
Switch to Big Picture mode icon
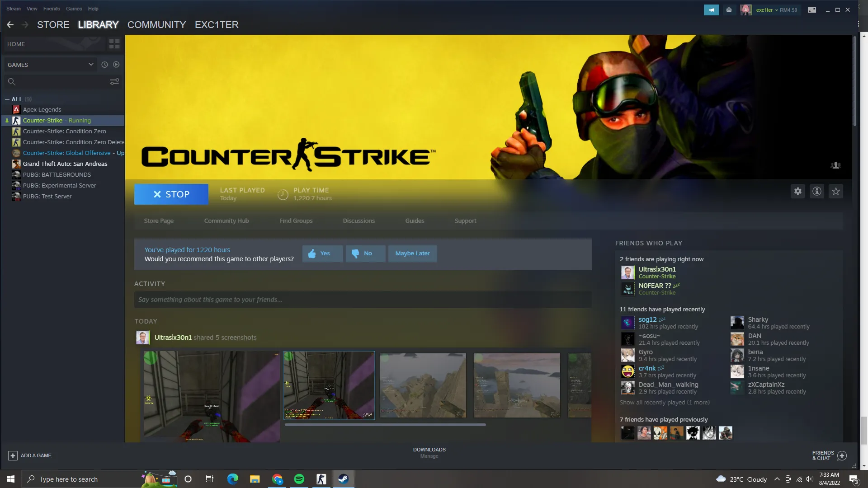pyautogui.click(x=812, y=10)
